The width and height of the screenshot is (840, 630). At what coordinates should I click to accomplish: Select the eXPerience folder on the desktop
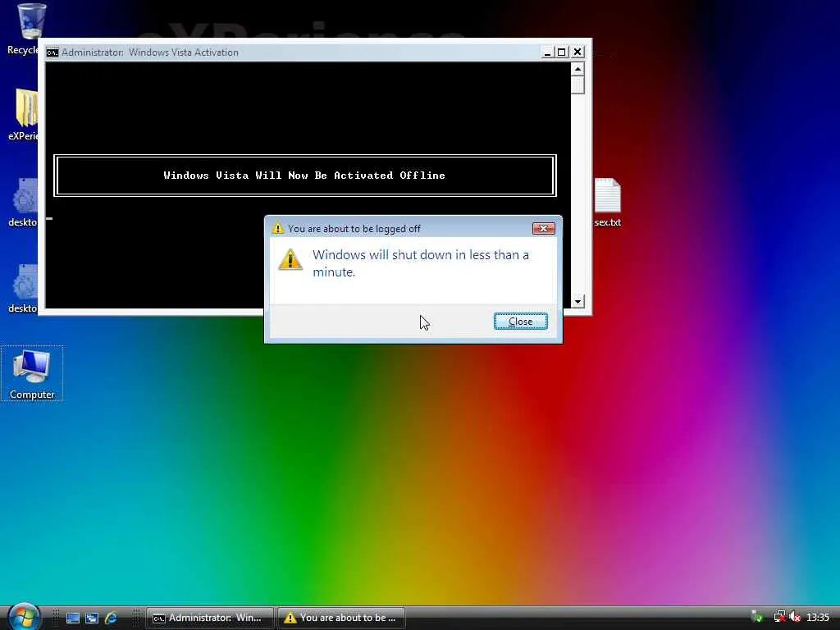point(24,113)
